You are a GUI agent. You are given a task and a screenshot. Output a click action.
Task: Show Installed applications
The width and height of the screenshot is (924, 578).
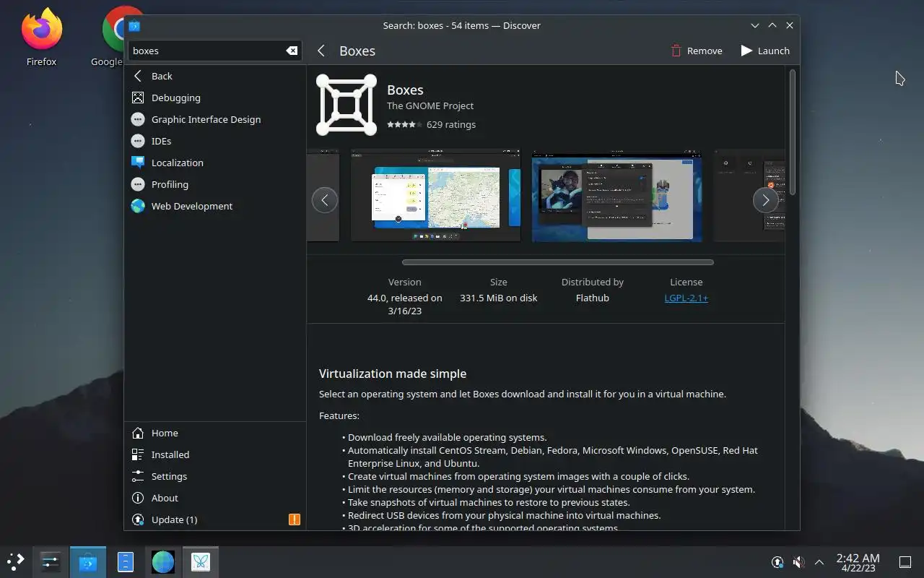[215, 454]
